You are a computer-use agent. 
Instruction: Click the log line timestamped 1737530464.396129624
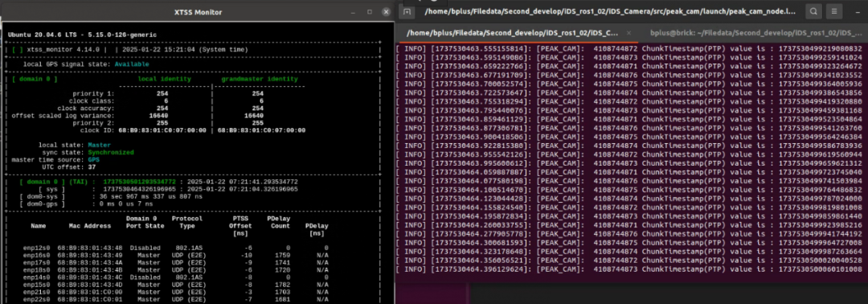pyautogui.click(x=628, y=269)
